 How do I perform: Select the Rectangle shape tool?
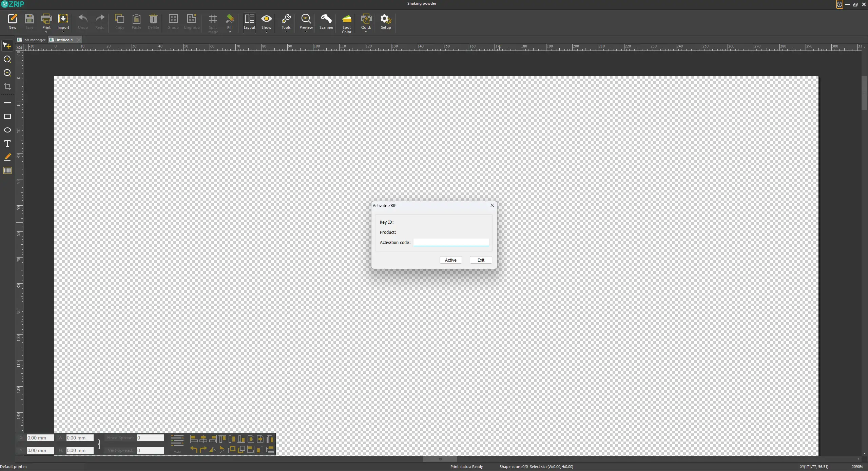tap(7, 117)
